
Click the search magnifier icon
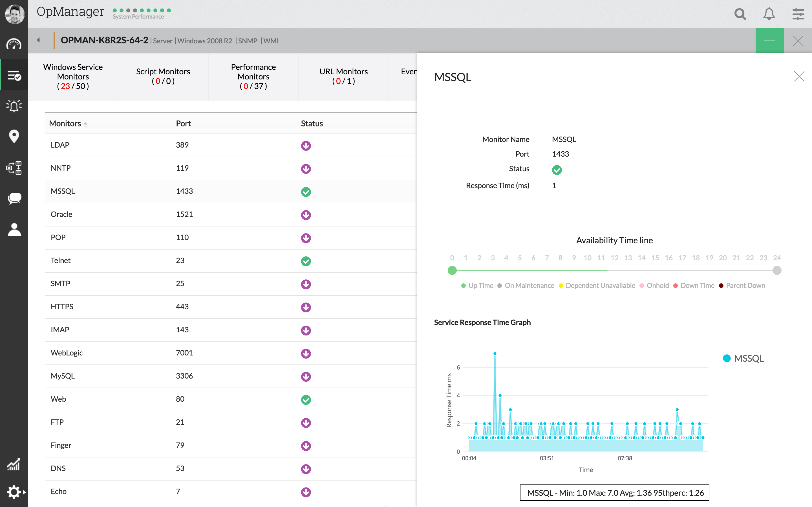pyautogui.click(x=740, y=14)
